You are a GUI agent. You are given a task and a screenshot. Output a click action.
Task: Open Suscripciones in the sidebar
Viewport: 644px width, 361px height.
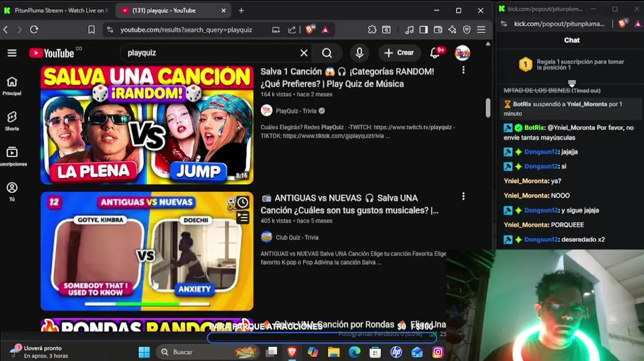12,156
